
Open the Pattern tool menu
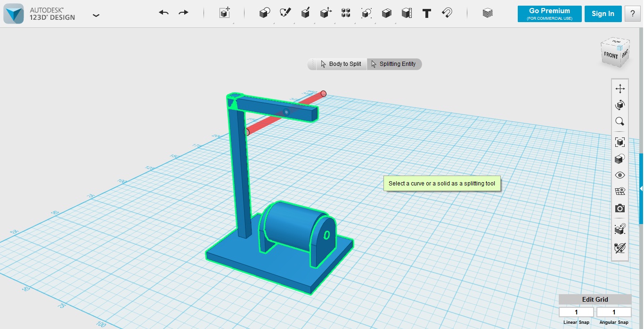point(346,13)
